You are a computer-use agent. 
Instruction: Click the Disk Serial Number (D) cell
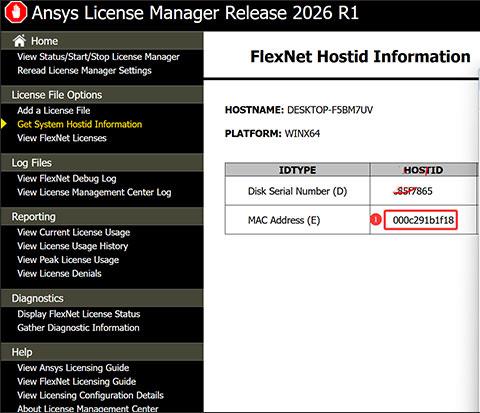click(x=297, y=191)
